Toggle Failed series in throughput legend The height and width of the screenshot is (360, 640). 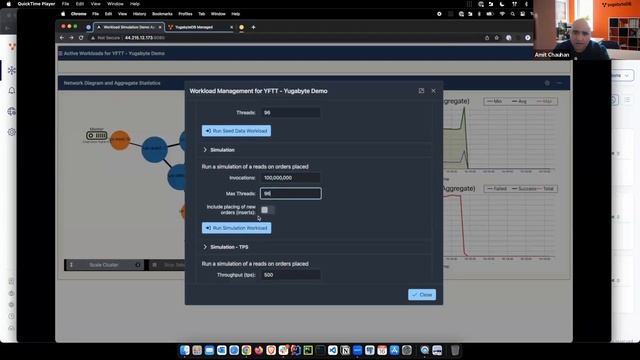point(497,189)
